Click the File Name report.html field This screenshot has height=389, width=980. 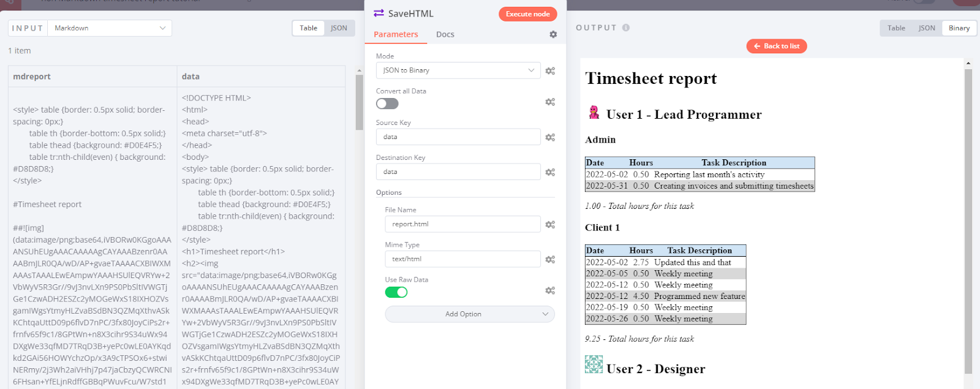(x=462, y=224)
